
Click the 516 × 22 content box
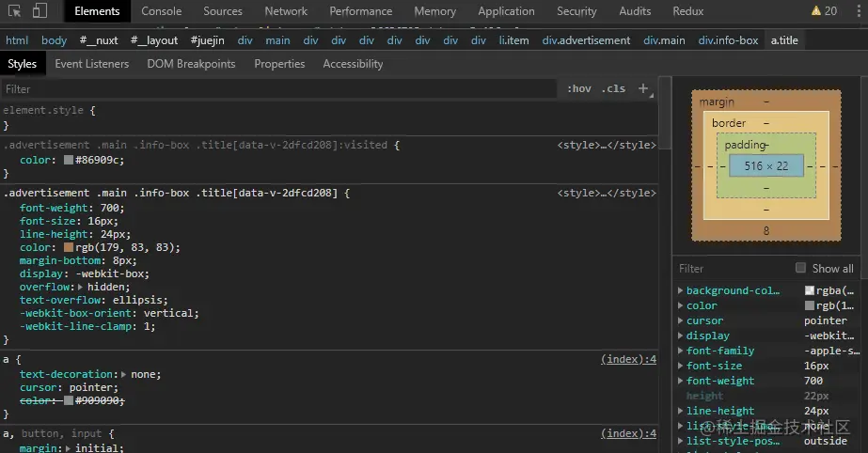coord(765,165)
